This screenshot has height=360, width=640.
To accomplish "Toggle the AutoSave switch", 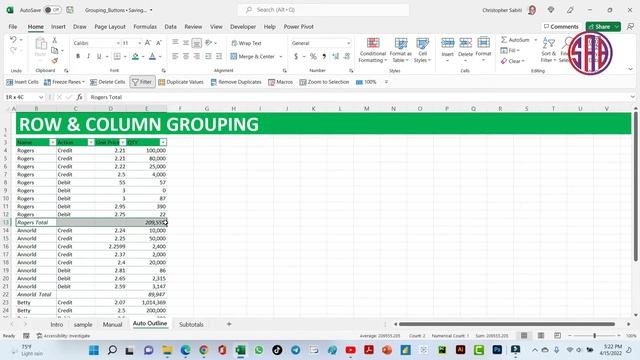I will (x=53, y=10).
